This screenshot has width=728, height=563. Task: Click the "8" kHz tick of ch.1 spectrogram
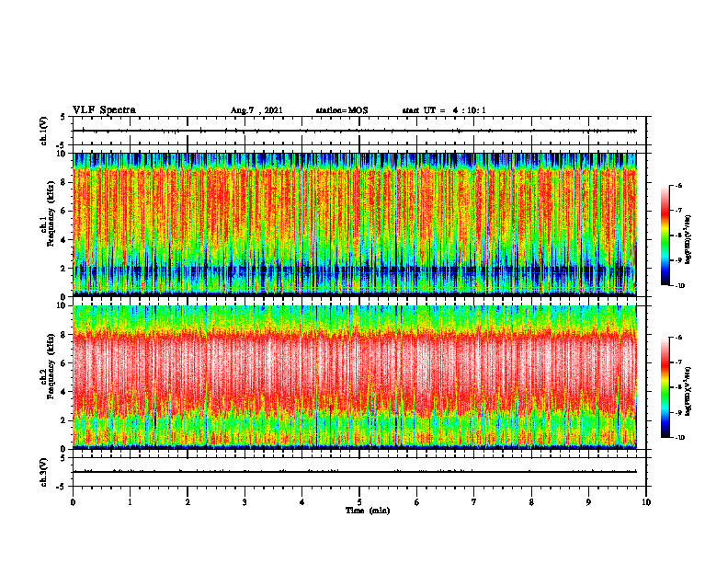[64, 182]
